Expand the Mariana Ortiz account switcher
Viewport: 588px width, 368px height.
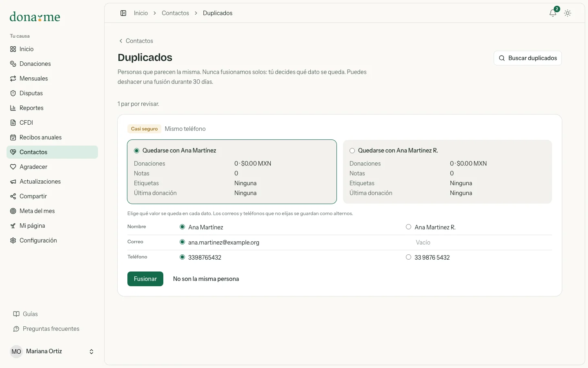52,352
